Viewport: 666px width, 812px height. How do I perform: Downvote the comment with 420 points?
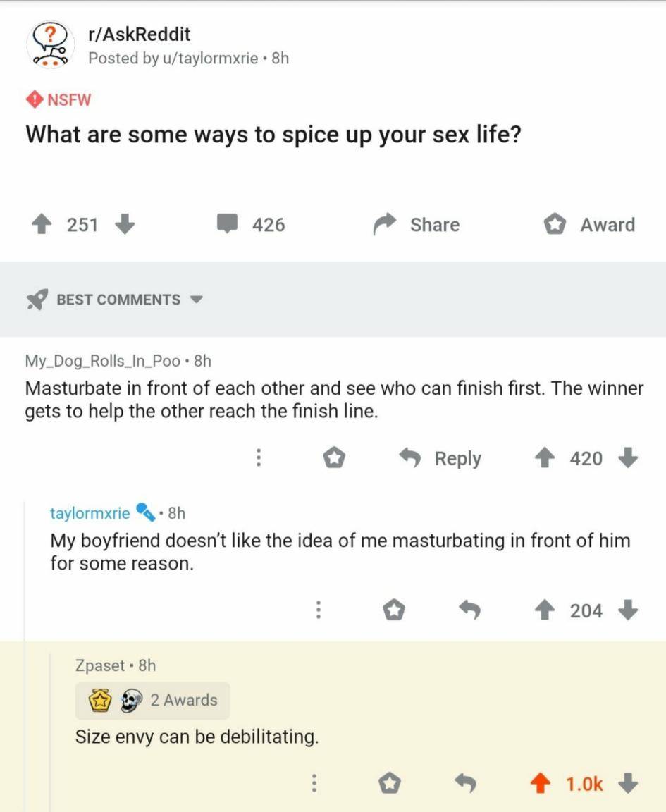click(627, 459)
